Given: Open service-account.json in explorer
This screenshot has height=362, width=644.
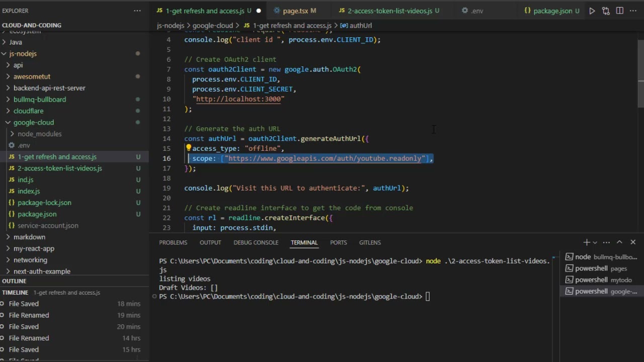Looking at the screenshot, I should pyautogui.click(x=74, y=226).
